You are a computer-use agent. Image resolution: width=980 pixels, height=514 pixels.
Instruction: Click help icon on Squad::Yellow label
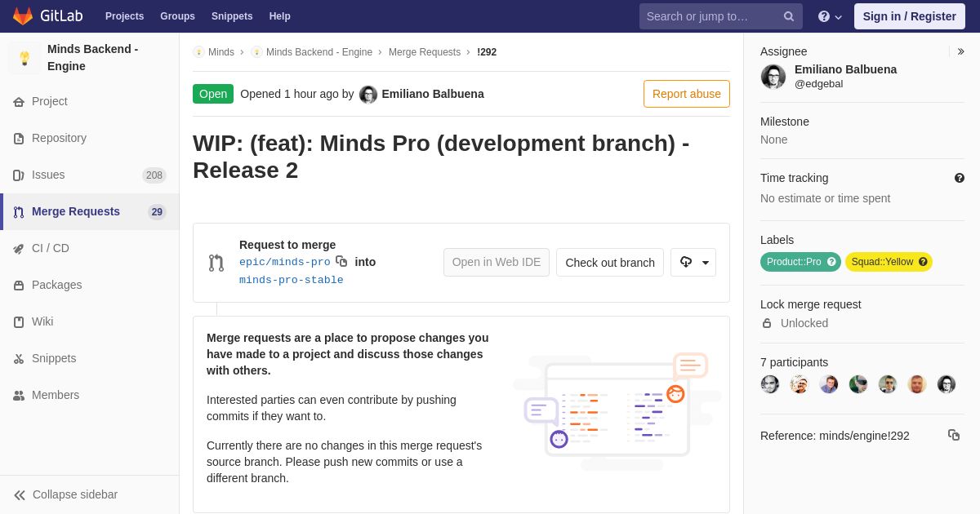pyautogui.click(x=923, y=262)
